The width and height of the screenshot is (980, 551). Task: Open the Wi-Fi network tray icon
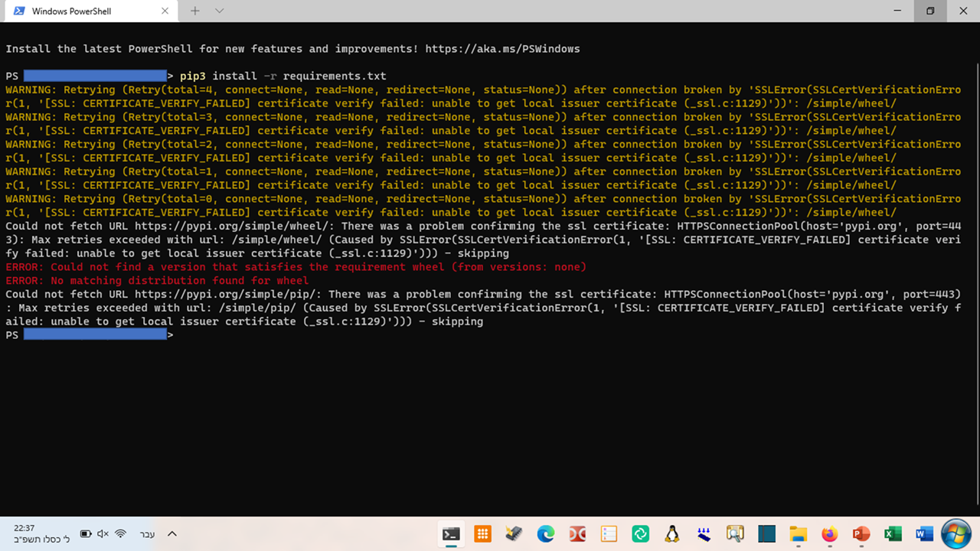[120, 533]
